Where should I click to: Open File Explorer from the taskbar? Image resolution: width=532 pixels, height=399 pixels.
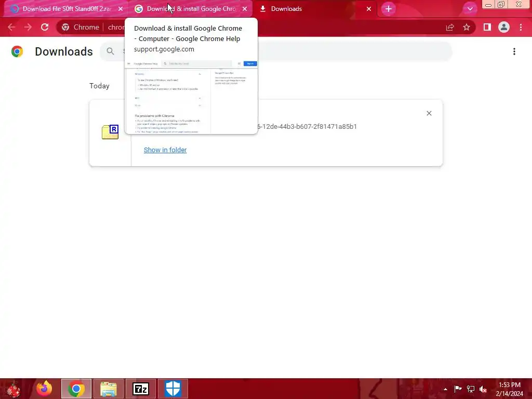[109, 389]
